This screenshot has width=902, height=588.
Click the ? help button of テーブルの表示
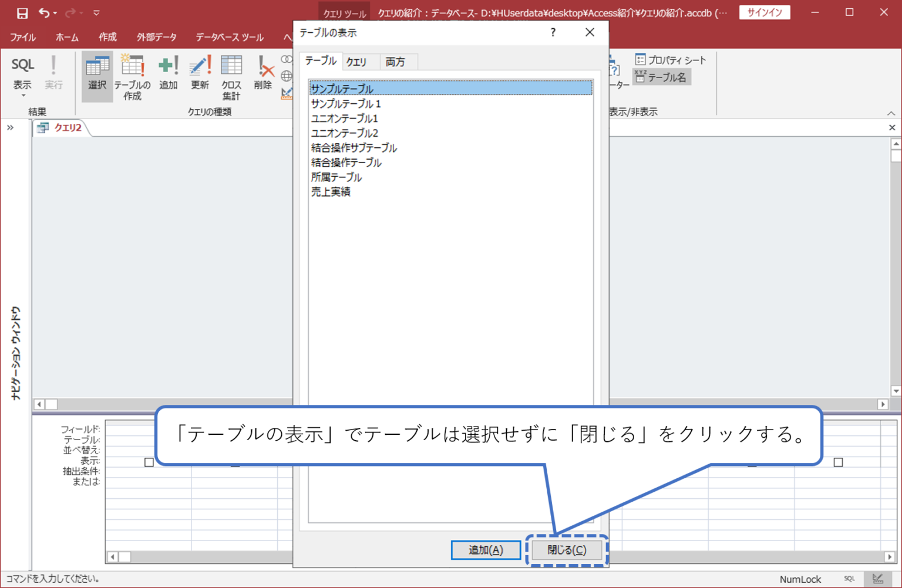tap(553, 32)
